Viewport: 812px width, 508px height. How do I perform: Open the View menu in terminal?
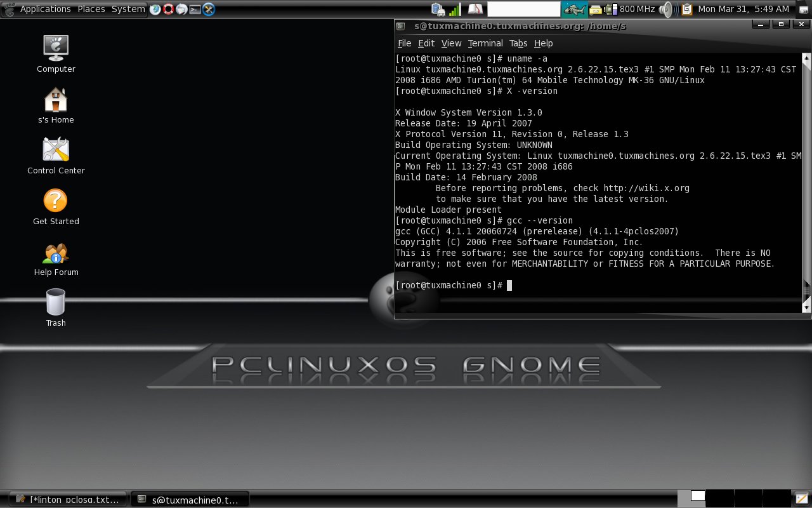point(451,43)
